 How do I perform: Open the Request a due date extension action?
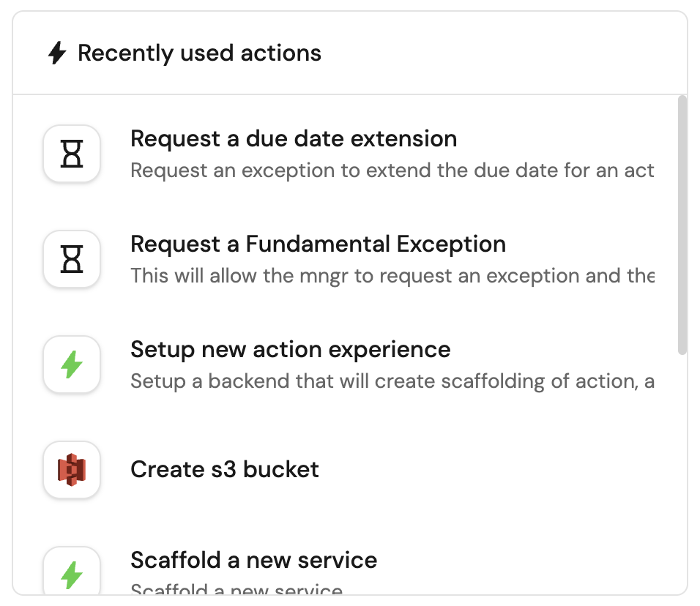tap(294, 139)
